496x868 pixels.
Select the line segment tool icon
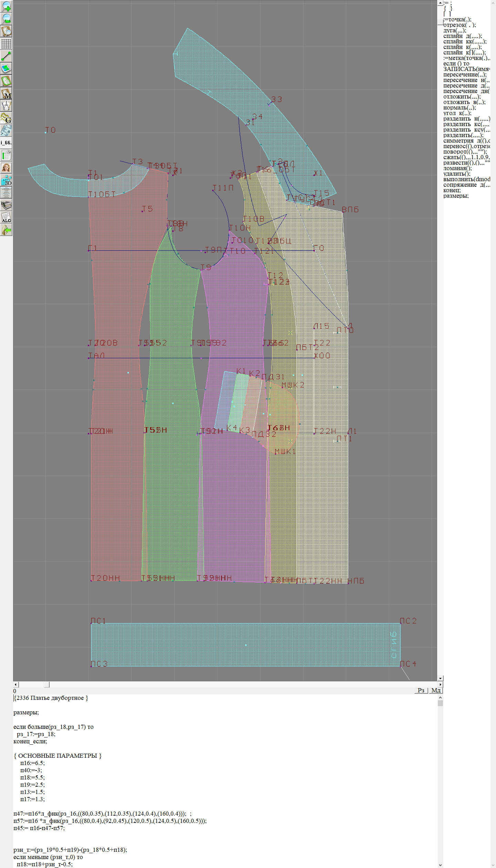6,56
